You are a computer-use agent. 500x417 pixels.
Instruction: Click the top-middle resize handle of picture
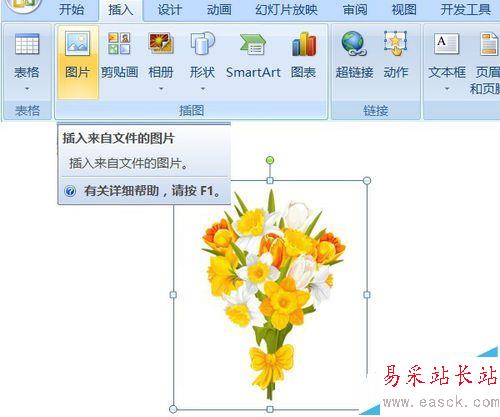270,181
